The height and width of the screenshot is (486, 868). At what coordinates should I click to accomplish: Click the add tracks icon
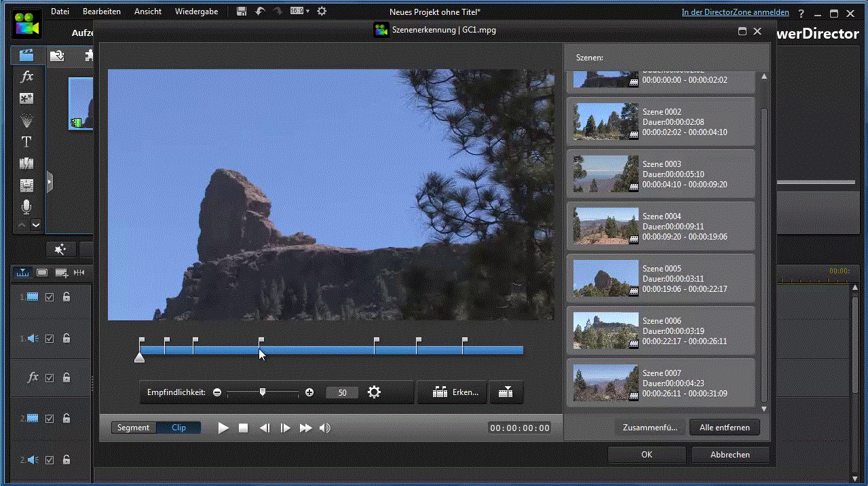pyautogui.click(x=62, y=272)
